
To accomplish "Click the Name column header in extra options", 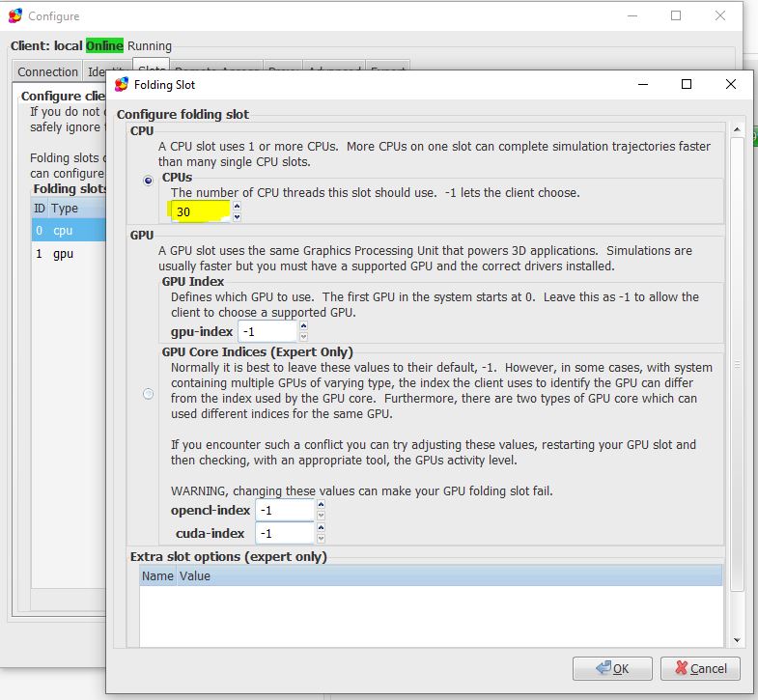I will point(156,576).
